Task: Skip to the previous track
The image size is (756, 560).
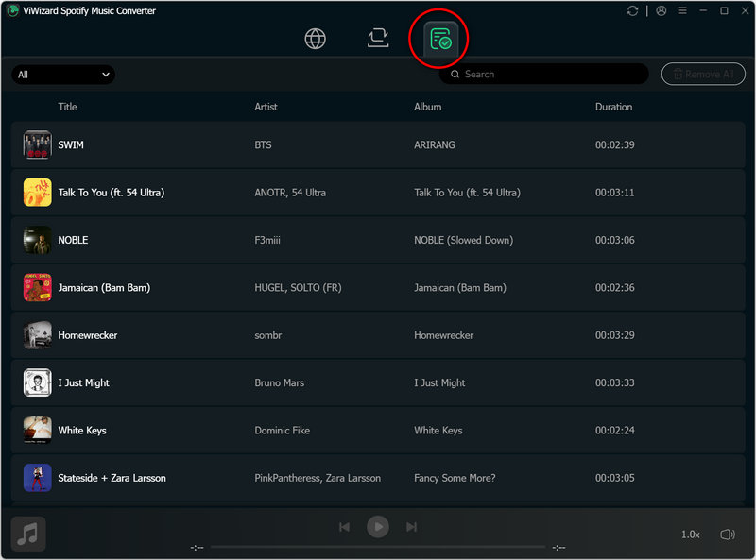Action: [x=344, y=527]
